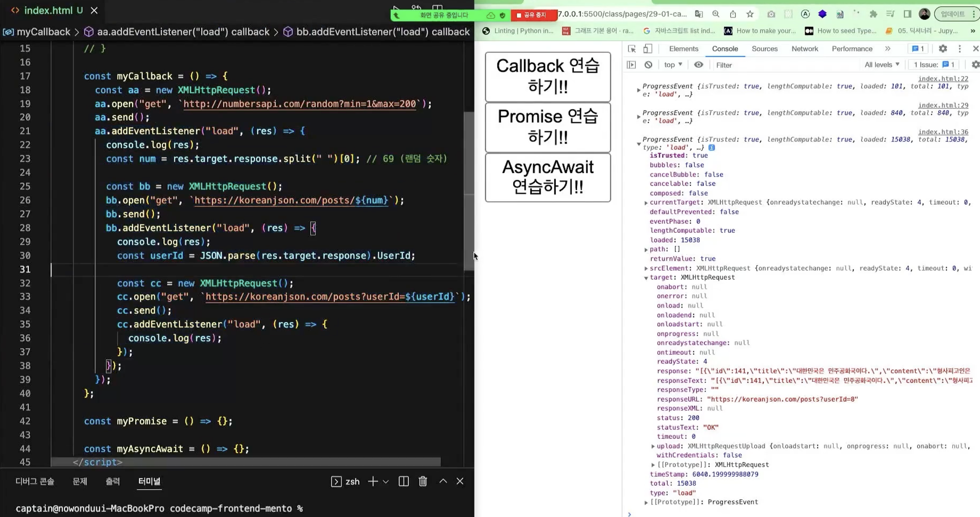This screenshot has width=980, height=517.
Task: Switch to the Console tab
Action: [x=725, y=49]
